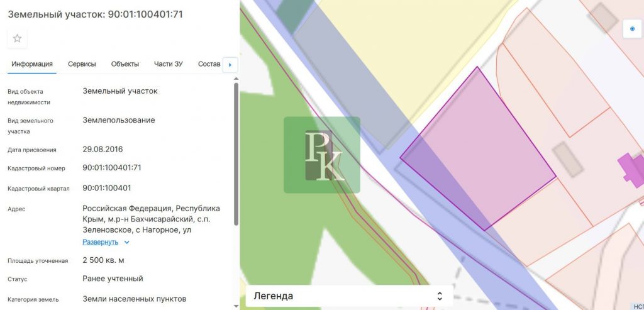This screenshot has height=310, width=644.
Task: Click the Развернуть link under the address
Action: click(100, 242)
